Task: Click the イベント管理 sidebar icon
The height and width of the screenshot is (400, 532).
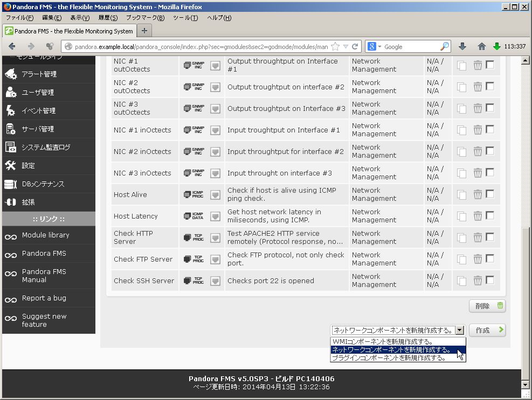Action: 11,110
